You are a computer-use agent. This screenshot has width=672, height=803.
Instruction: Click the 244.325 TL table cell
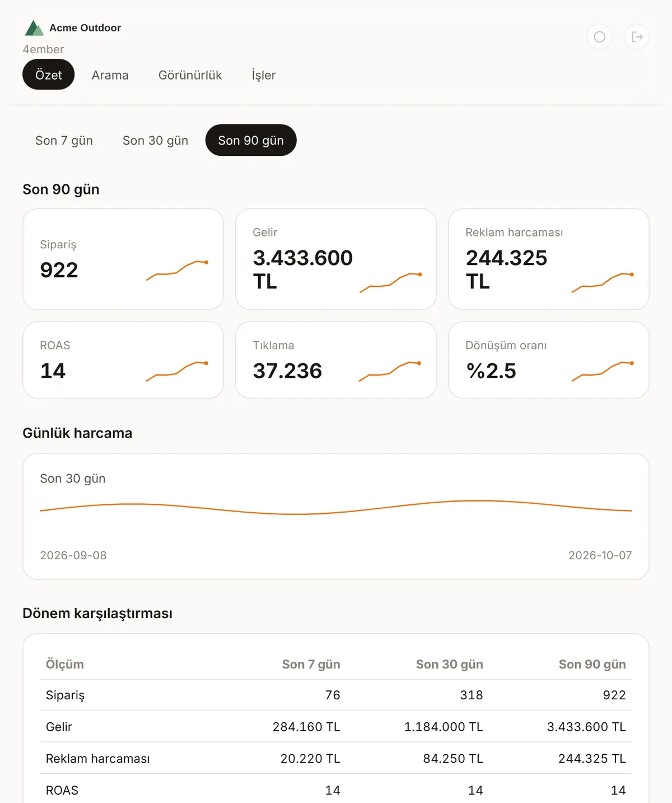(592, 759)
